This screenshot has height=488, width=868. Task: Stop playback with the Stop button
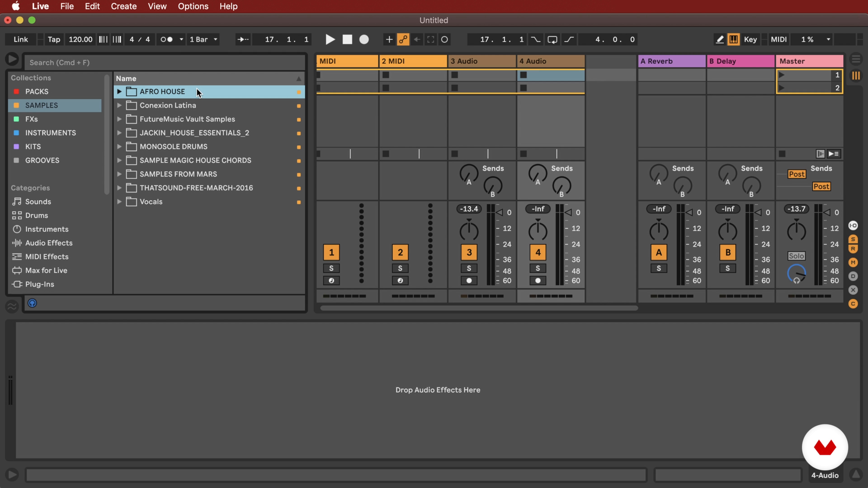click(x=347, y=39)
